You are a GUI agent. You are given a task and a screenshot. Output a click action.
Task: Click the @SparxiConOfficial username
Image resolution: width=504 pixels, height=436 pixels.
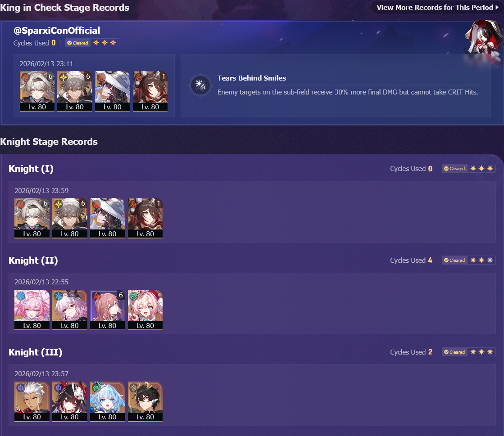[57, 31]
